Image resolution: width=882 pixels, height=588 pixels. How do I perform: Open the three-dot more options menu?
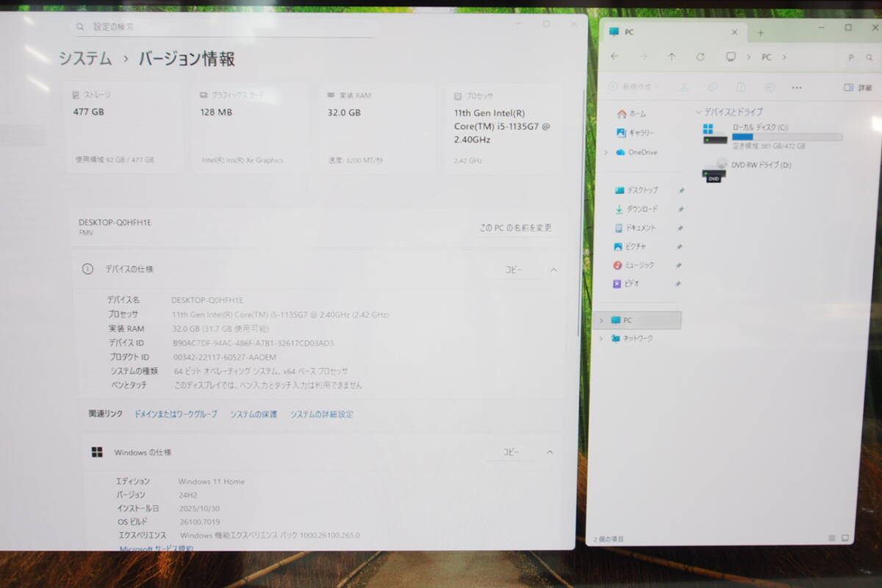tap(797, 87)
